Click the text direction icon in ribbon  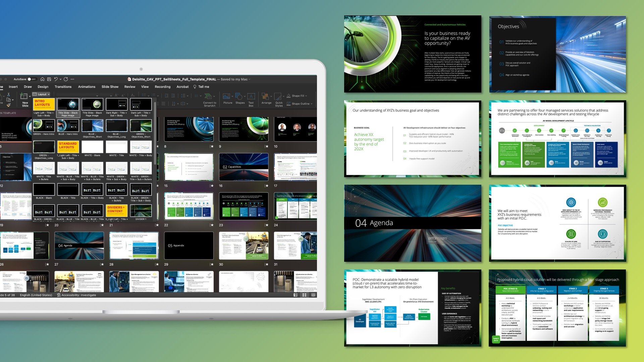174,104
